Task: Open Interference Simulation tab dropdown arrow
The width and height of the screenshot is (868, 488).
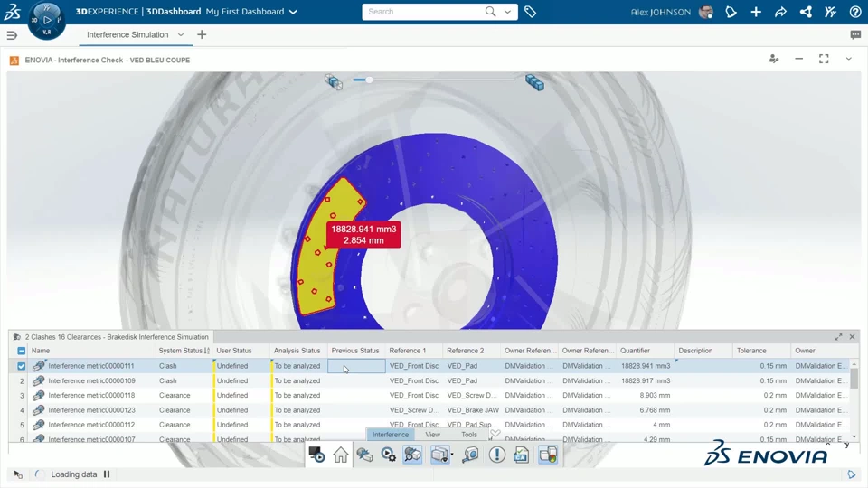Action: tap(181, 35)
